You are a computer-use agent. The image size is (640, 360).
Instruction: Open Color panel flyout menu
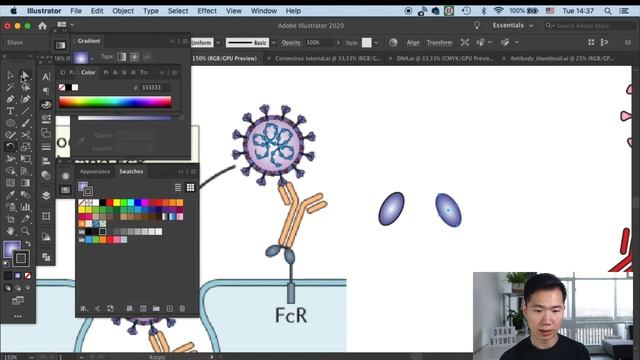[x=175, y=73]
